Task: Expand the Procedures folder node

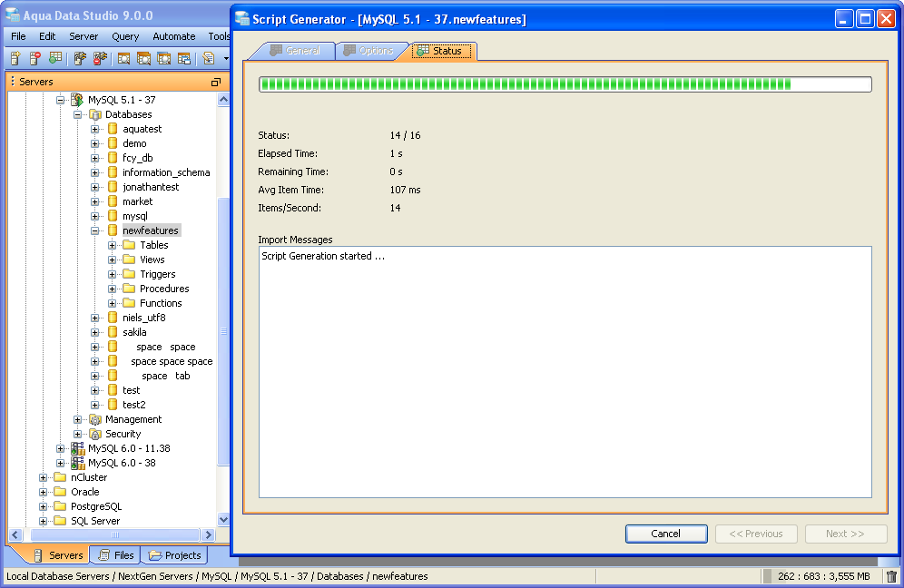Action: tap(113, 289)
